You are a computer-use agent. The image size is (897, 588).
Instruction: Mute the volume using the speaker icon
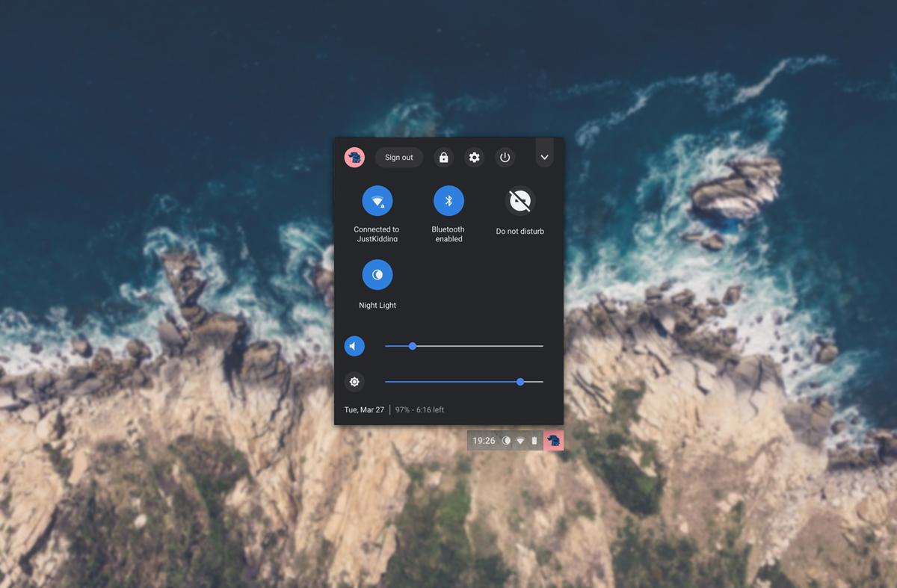click(354, 346)
